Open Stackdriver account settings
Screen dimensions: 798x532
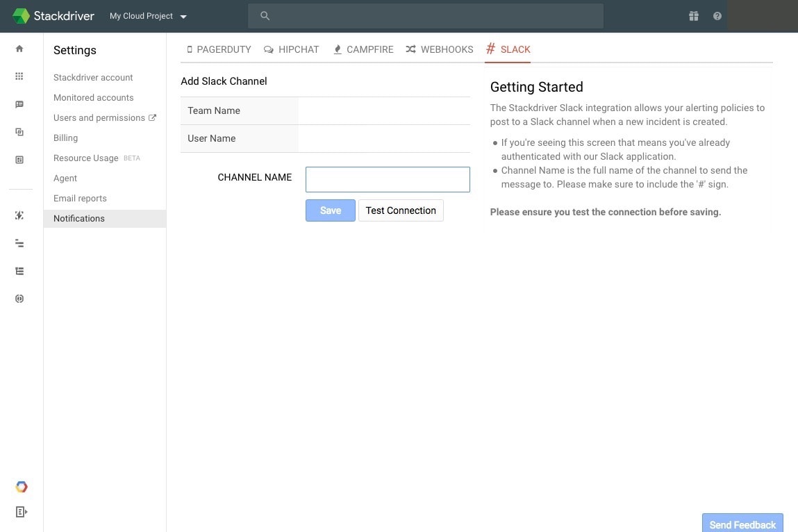pos(93,77)
